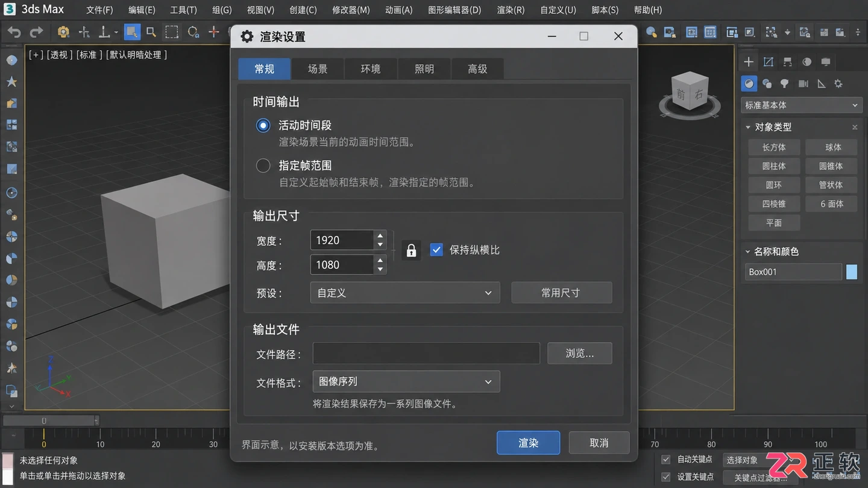
Task: Open the 默认明暗处理 viewport shading menu
Action: point(137,55)
